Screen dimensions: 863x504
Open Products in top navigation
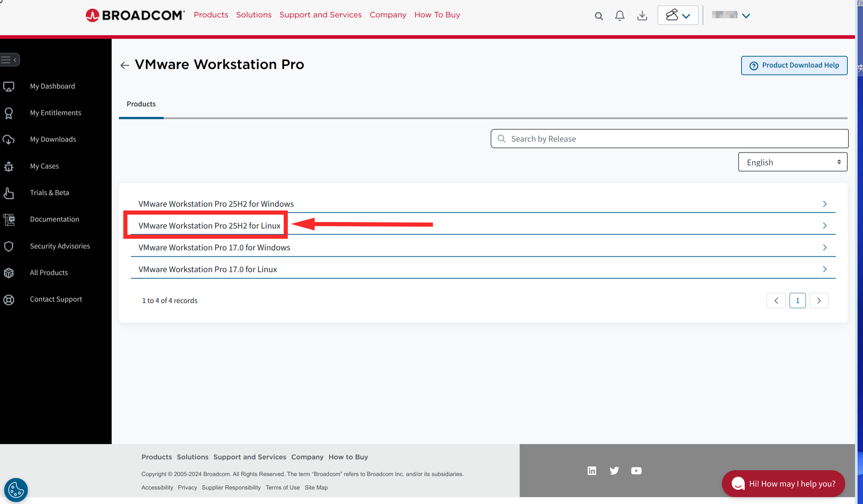click(211, 15)
